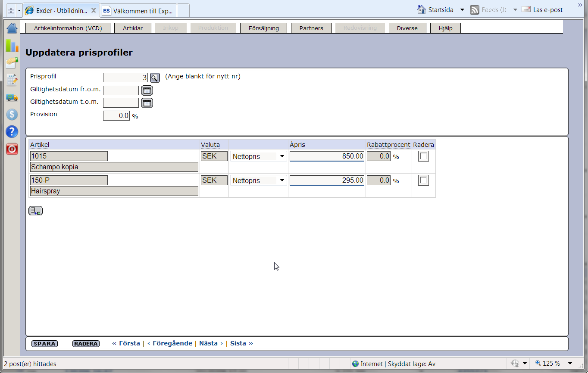Image resolution: width=588 pixels, height=373 pixels.
Task: Open a new blank browser tab
Action: (x=183, y=11)
